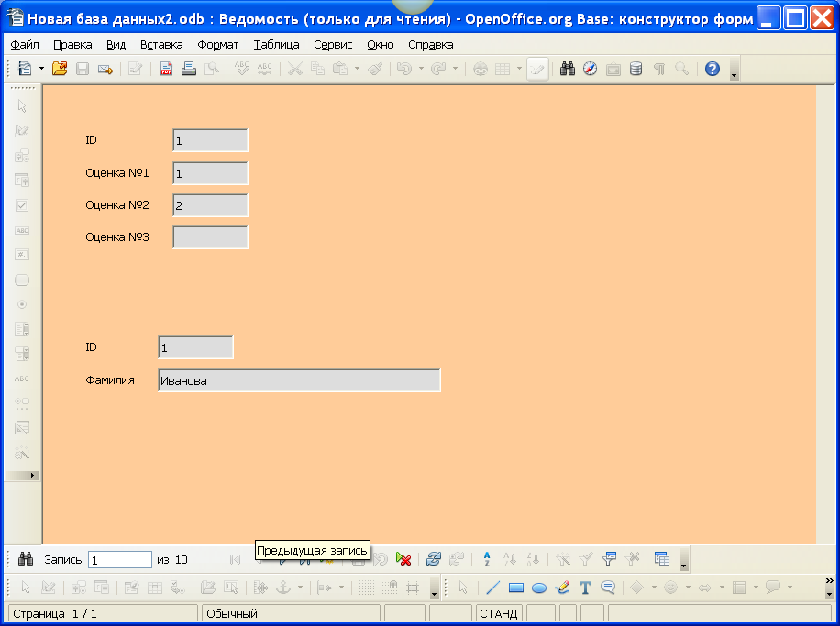
Task: Select the Callouts speech bubble tool
Action: (x=608, y=588)
